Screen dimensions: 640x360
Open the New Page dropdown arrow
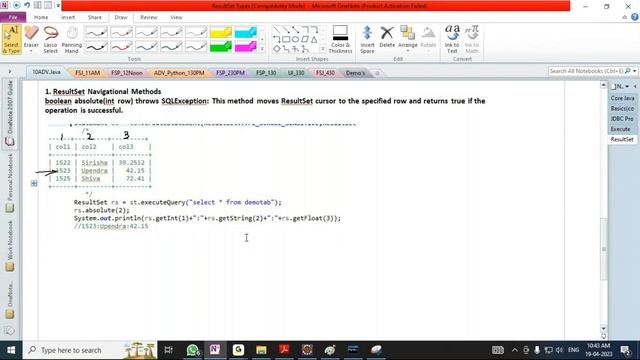627,87
